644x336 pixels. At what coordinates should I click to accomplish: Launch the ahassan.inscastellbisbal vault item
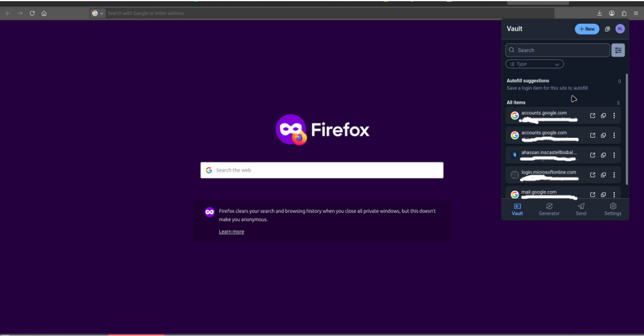592,155
